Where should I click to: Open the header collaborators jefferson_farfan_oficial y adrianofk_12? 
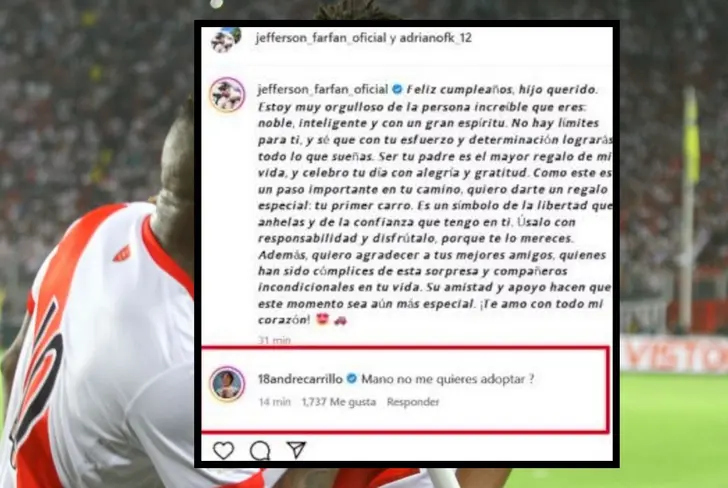(x=364, y=38)
